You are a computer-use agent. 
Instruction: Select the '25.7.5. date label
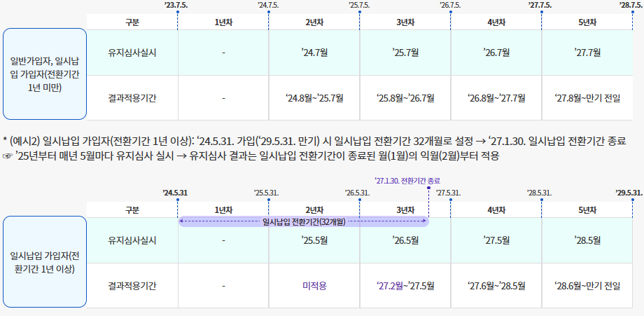pos(359,6)
